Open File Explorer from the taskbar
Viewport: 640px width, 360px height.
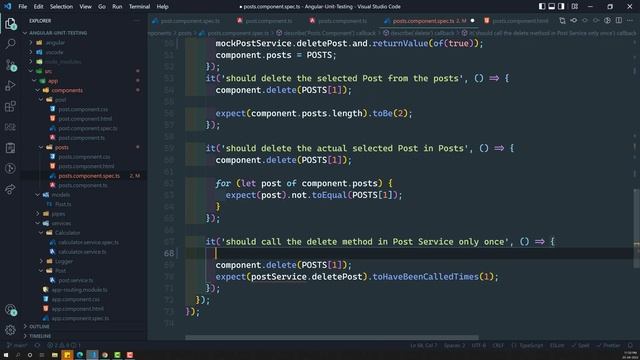[x=55, y=355]
